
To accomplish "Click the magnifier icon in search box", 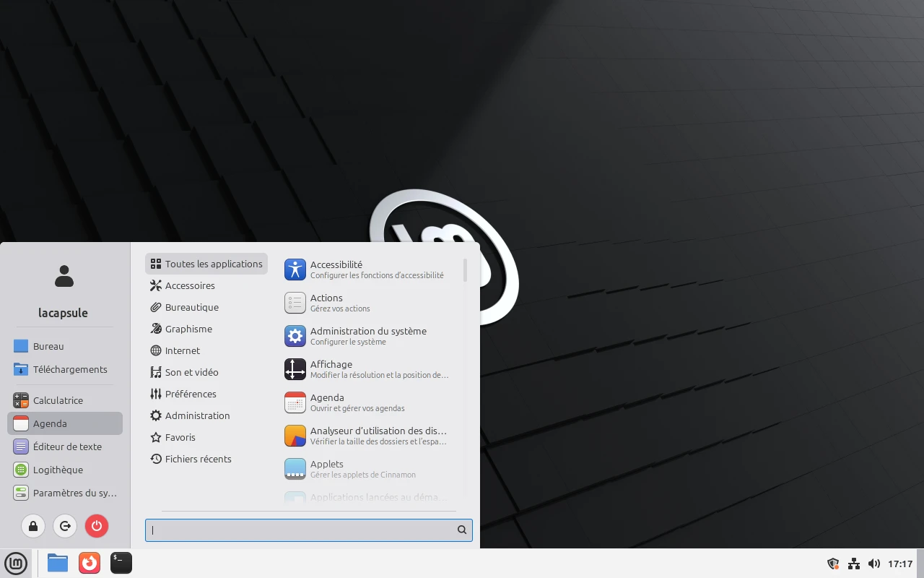I will (x=462, y=530).
